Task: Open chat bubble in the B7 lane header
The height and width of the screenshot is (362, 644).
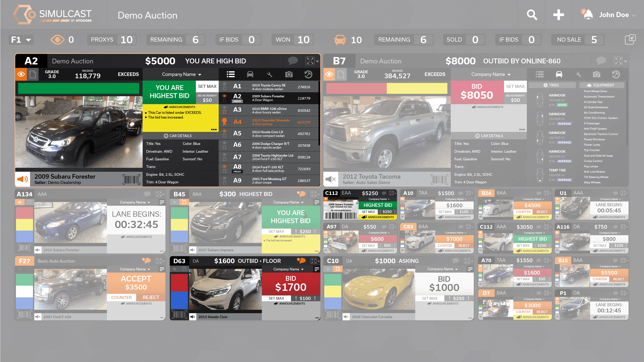Action: (x=601, y=61)
